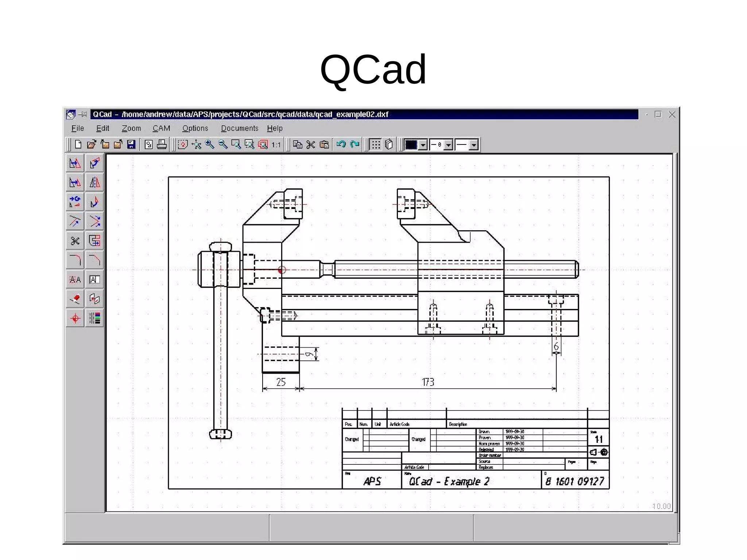This screenshot has height=560, width=747.
Task: Click the Zoom in magnifier icon
Action: 210,144
